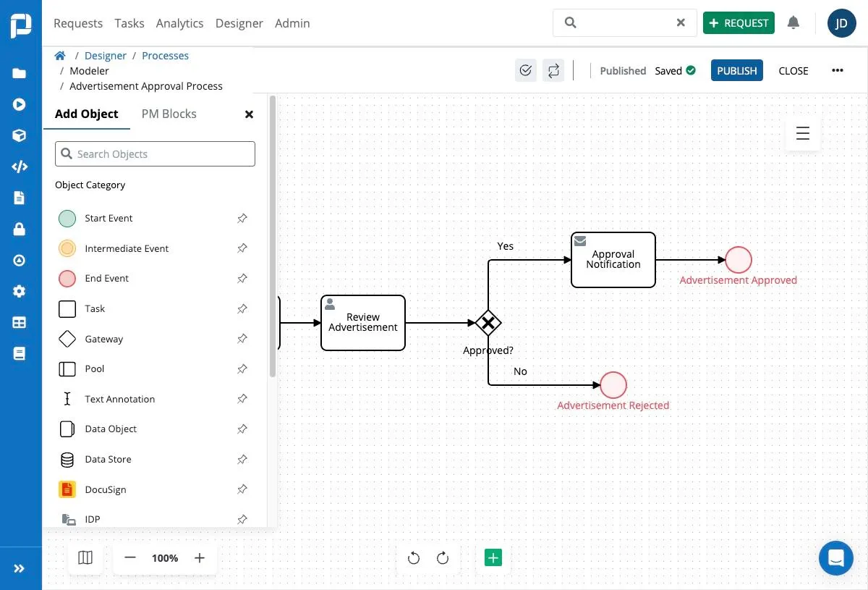The image size is (868, 590).
Task: Clear the top search box with X
Action: pos(681,22)
